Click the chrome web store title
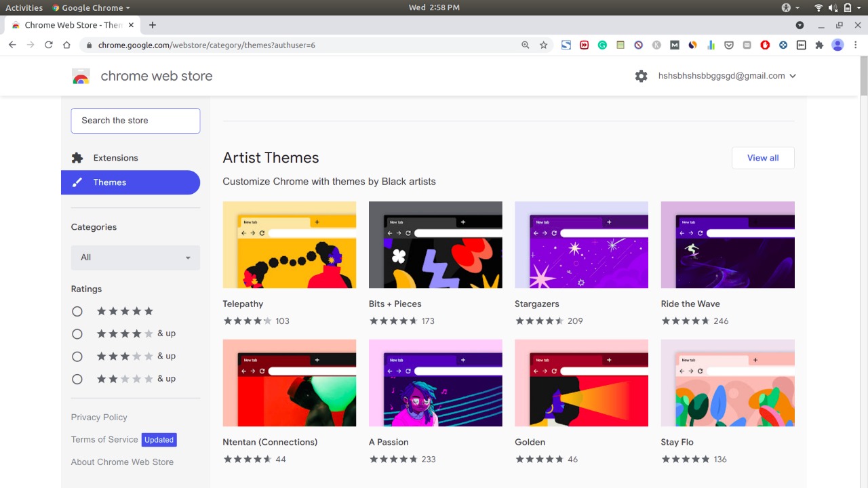Viewport: 868px width, 488px height. click(x=157, y=76)
